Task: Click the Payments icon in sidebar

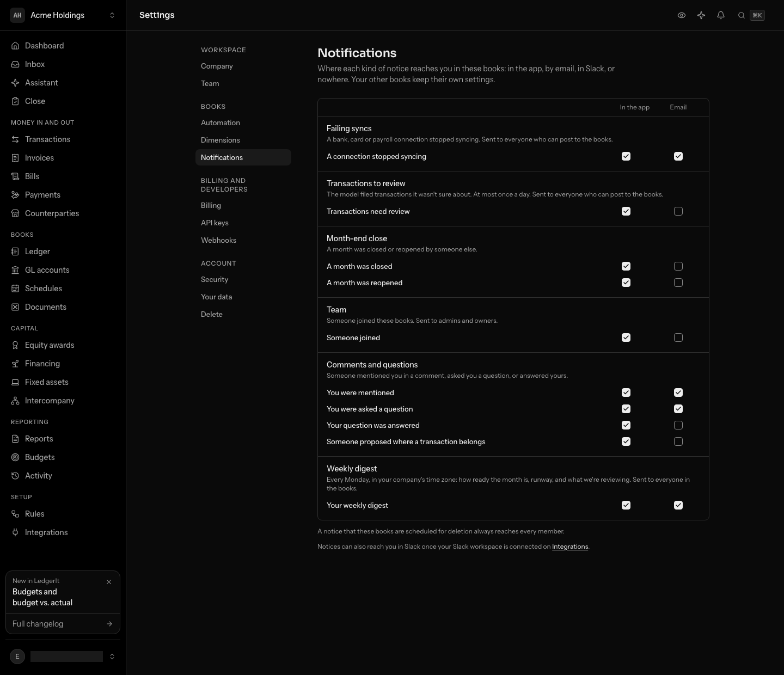Action: (x=15, y=195)
